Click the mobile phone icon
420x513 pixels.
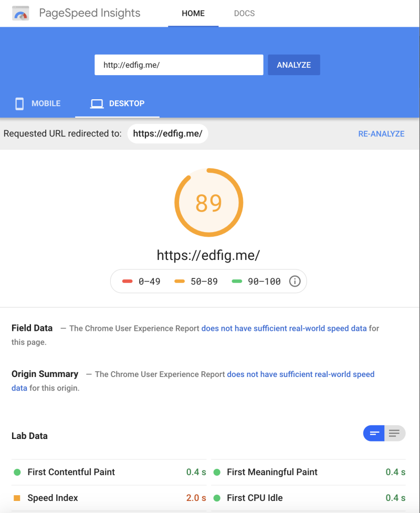click(19, 103)
